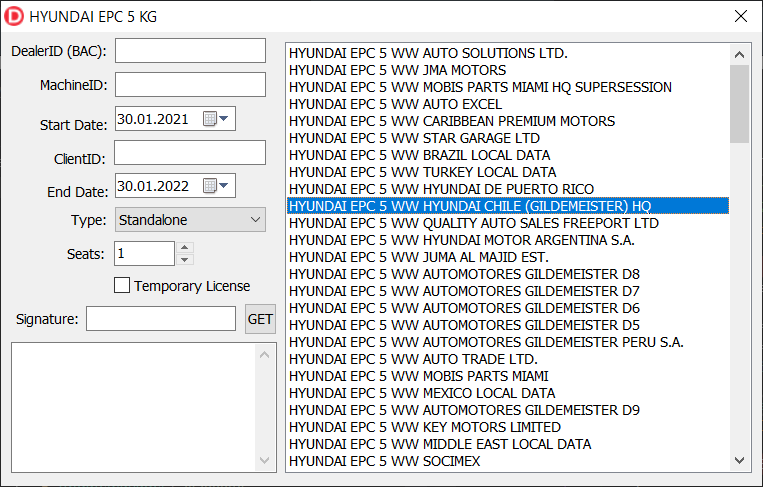Screen dimensions: 763x487
Task: Increase Seats with the up arrow
Action: (184, 247)
